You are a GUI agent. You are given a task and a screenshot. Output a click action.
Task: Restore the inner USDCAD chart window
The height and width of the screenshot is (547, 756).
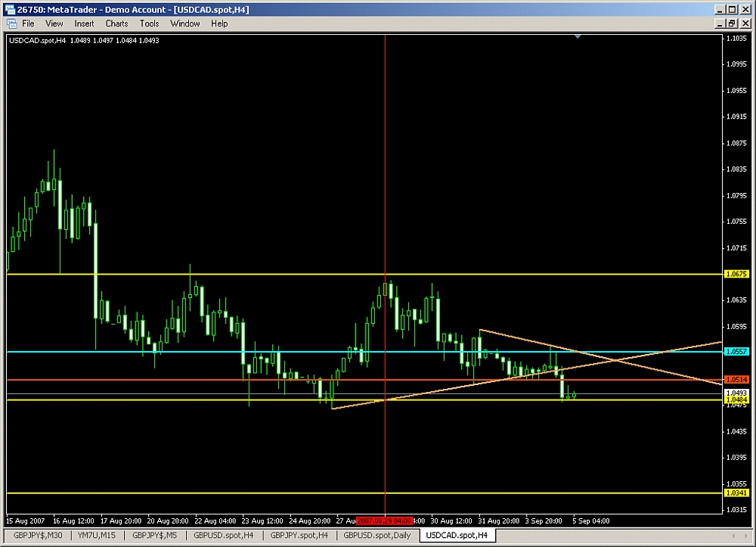(732, 23)
